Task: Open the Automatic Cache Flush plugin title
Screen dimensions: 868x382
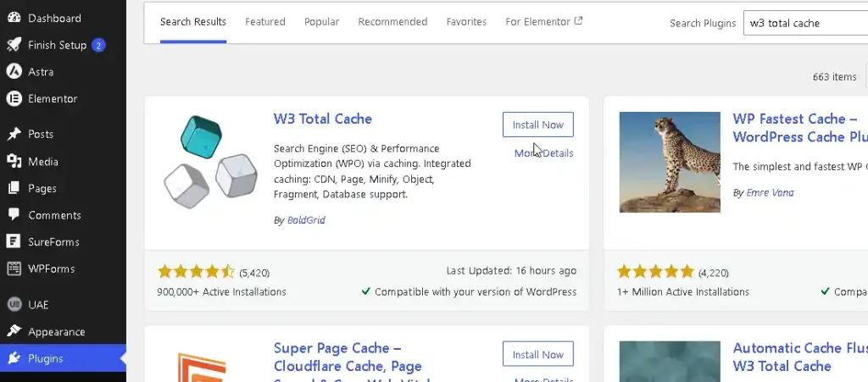Action: point(800,357)
